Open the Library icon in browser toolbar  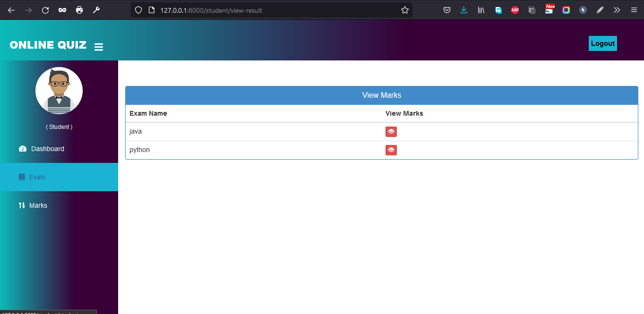coord(481,10)
